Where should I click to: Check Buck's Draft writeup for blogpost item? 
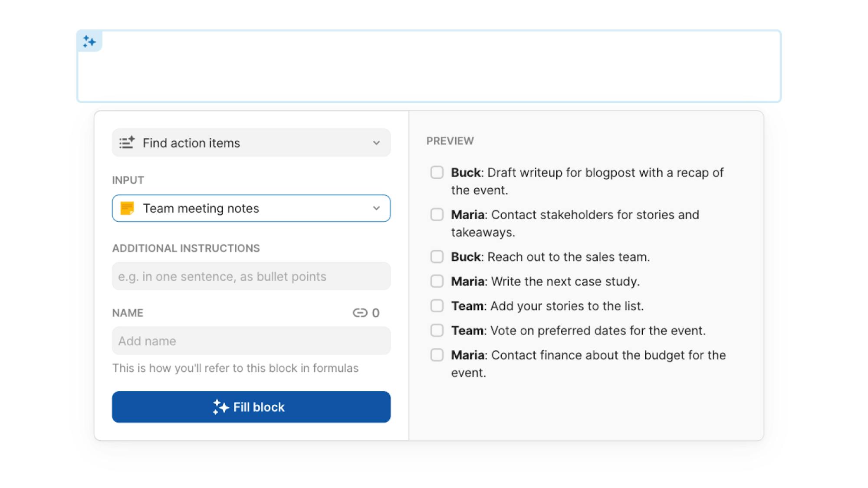click(x=437, y=172)
